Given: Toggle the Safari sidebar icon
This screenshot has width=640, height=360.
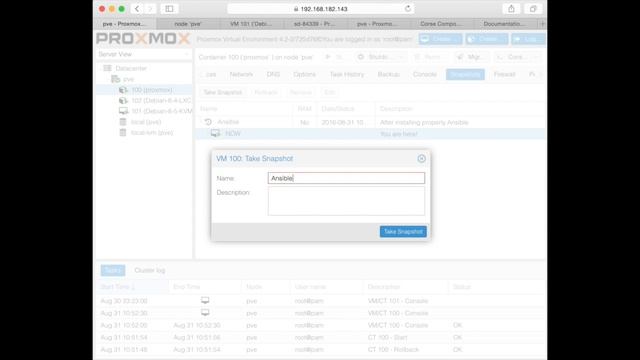Looking at the screenshot, I should coord(169,9).
